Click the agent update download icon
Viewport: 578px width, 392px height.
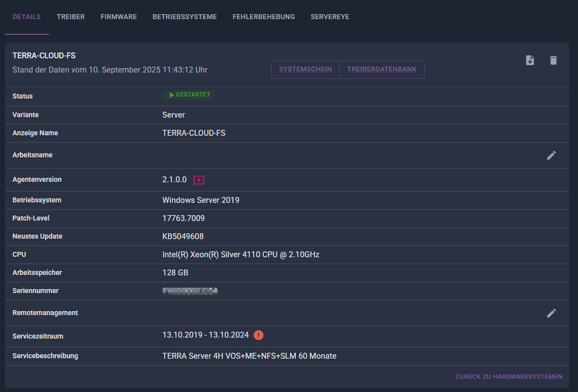coord(199,180)
